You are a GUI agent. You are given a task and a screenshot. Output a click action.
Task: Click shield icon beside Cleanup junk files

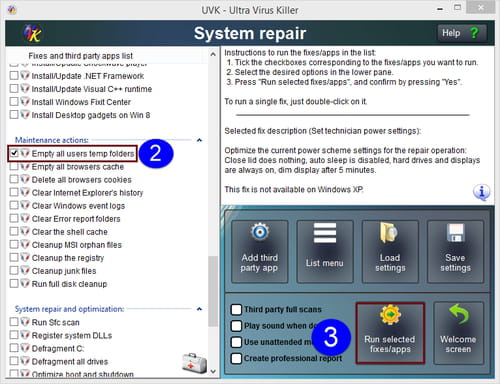point(25,270)
